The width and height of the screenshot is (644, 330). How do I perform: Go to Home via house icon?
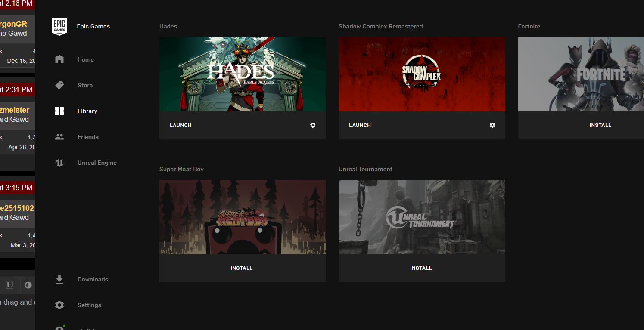point(59,59)
